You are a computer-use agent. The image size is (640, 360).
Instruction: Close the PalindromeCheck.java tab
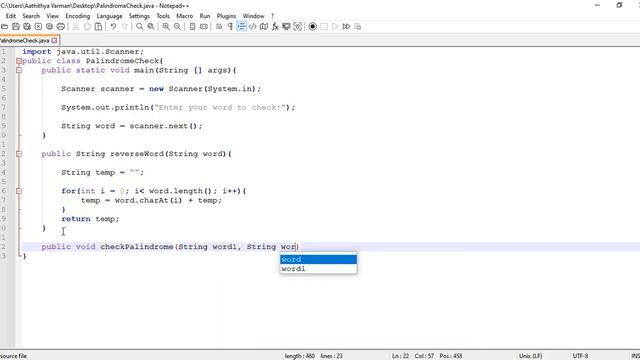tap(54, 40)
